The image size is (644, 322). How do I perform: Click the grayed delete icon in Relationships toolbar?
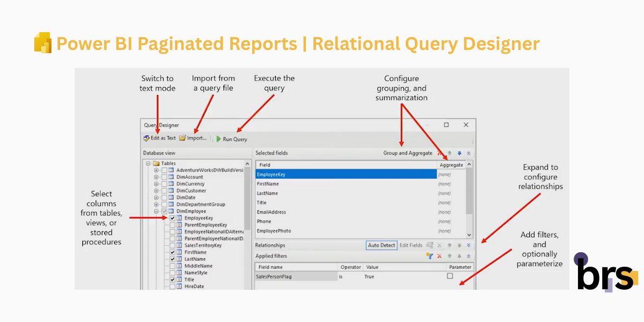(439, 245)
